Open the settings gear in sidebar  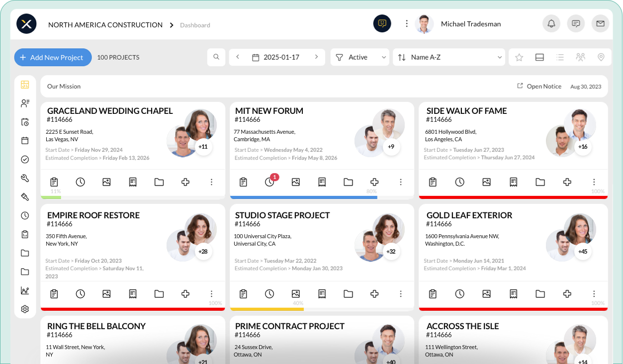coord(25,309)
